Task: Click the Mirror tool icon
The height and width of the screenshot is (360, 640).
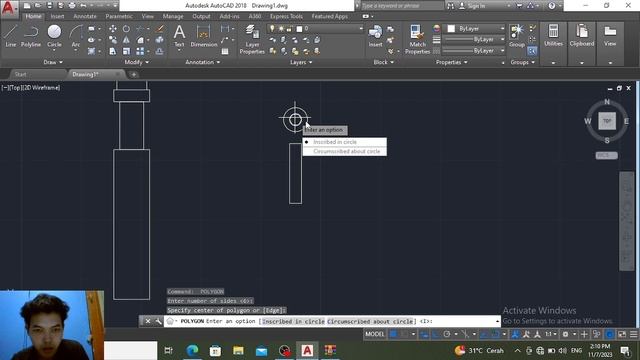Action: [x=127, y=40]
